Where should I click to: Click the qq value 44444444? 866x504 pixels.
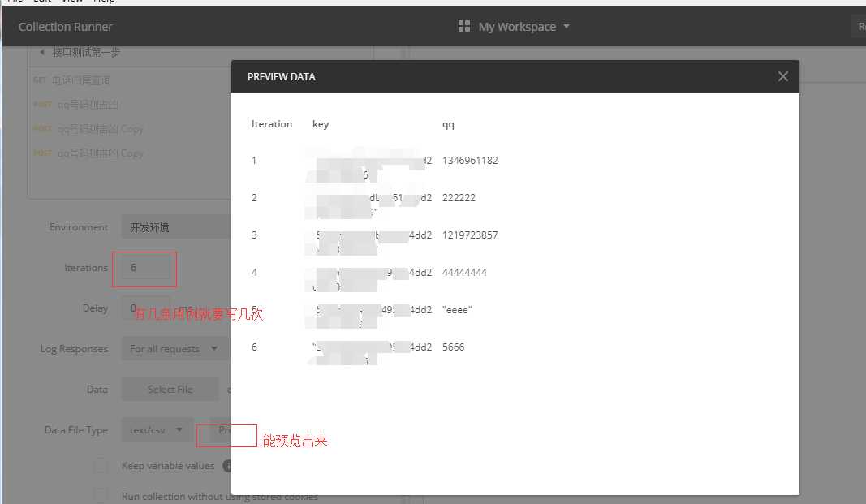[x=464, y=272]
